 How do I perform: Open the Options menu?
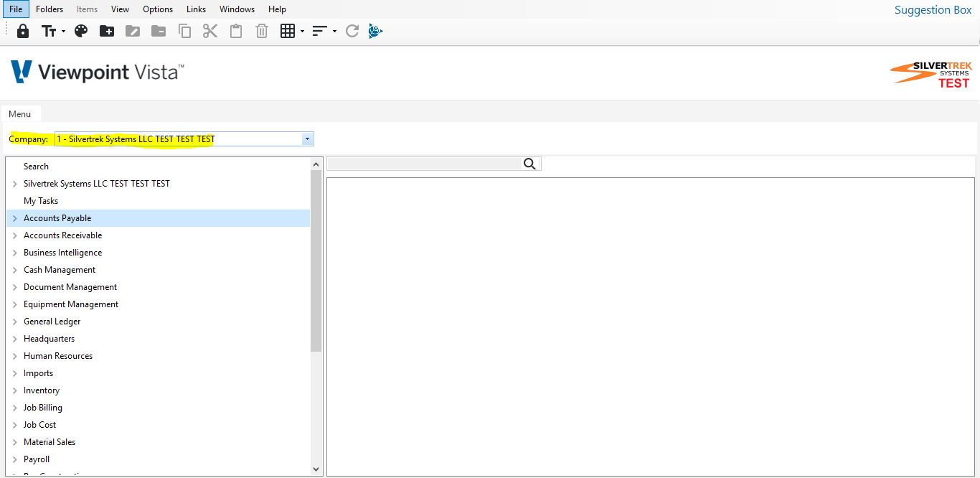pos(158,9)
